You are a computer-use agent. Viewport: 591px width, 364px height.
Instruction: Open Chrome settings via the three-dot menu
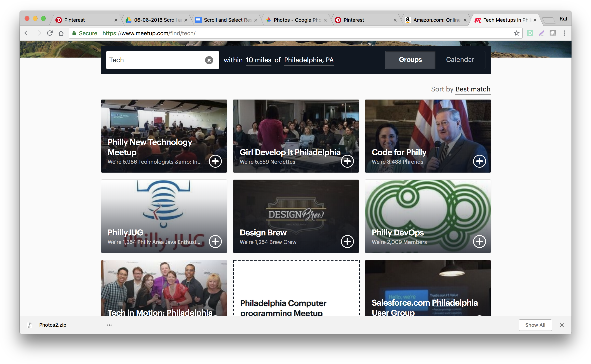[x=564, y=33]
